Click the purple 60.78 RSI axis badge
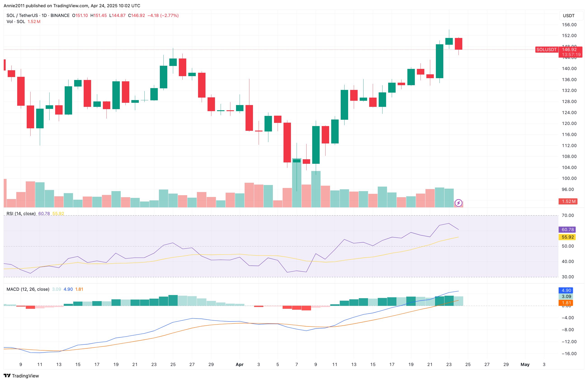The width and height of the screenshot is (588, 382). [567, 230]
